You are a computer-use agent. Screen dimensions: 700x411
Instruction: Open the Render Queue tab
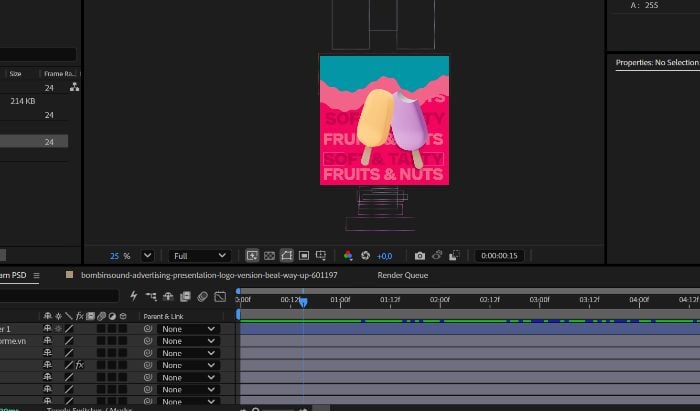click(x=403, y=275)
